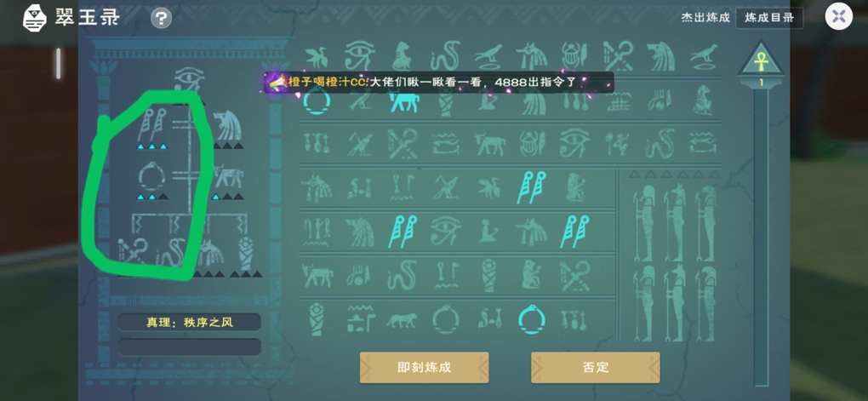Close the 翠玉录 panel with X button
The image size is (868, 401).
839,17
